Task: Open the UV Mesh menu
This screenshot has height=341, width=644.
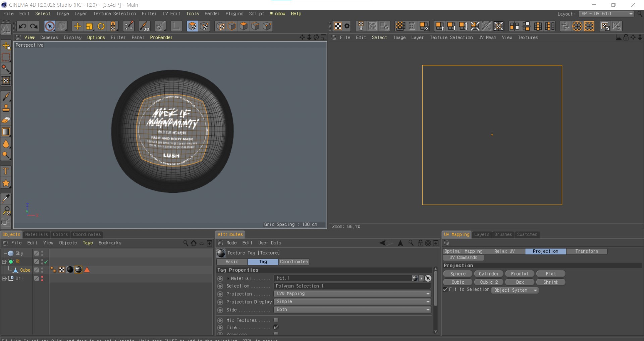Action: 487,38
